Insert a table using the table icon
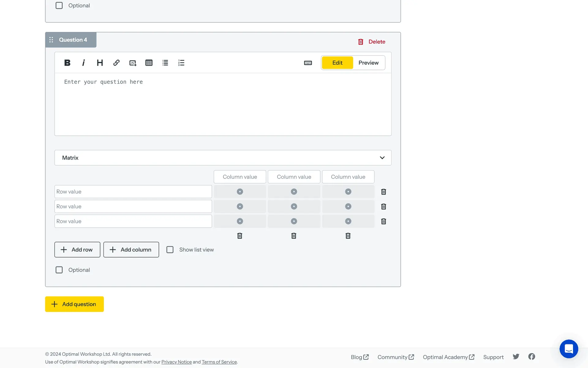Image resolution: width=588 pixels, height=368 pixels. pyautogui.click(x=149, y=63)
